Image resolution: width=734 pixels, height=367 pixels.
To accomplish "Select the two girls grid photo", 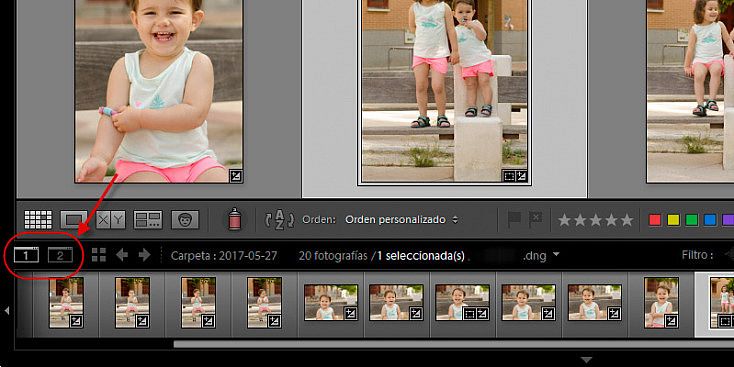I will point(444,91).
